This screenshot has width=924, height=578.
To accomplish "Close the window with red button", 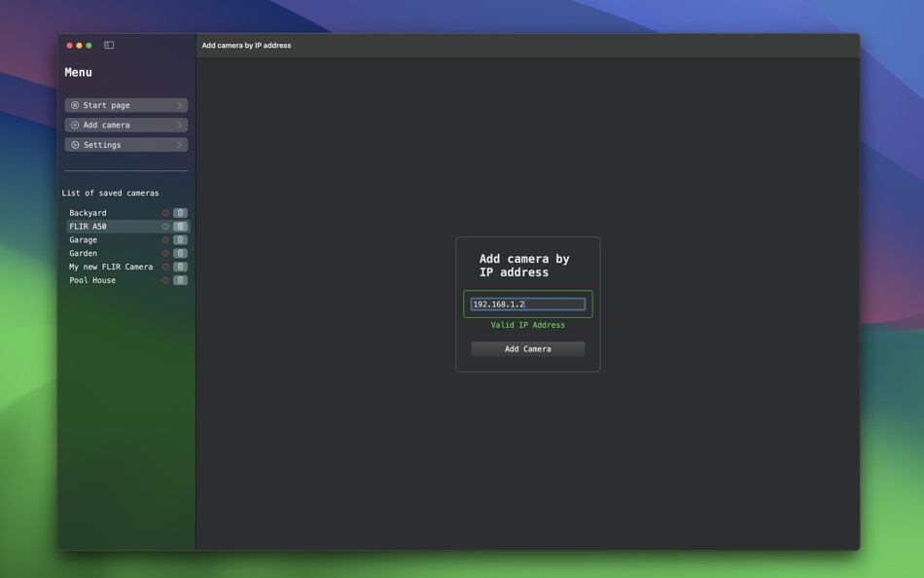I will click(69, 46).
